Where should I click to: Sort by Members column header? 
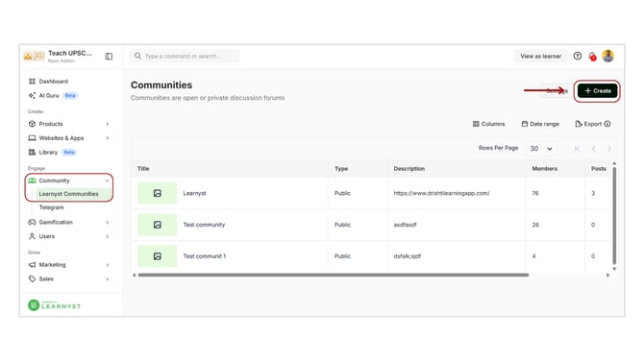click(545, 169)
